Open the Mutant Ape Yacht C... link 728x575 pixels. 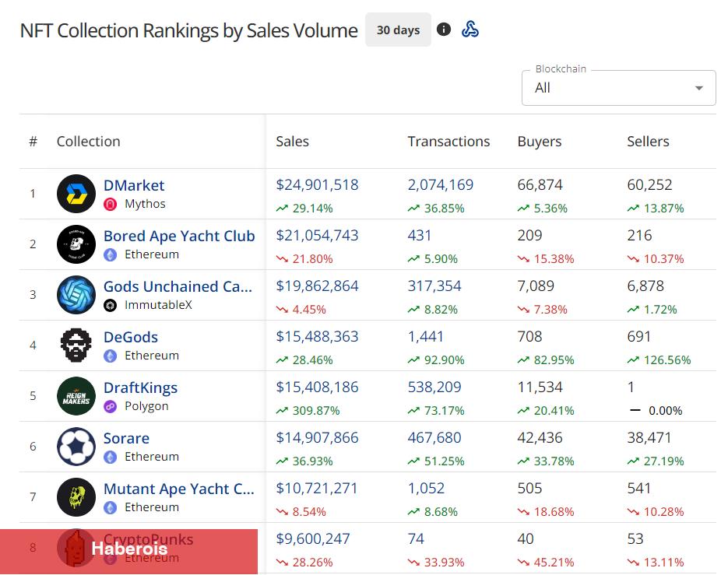(x=179, y=489)
